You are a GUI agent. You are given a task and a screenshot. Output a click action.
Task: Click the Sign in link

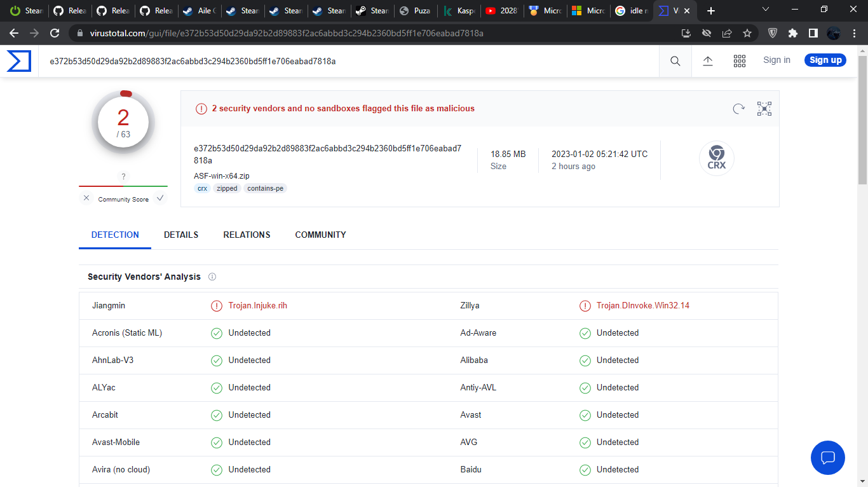776,60
